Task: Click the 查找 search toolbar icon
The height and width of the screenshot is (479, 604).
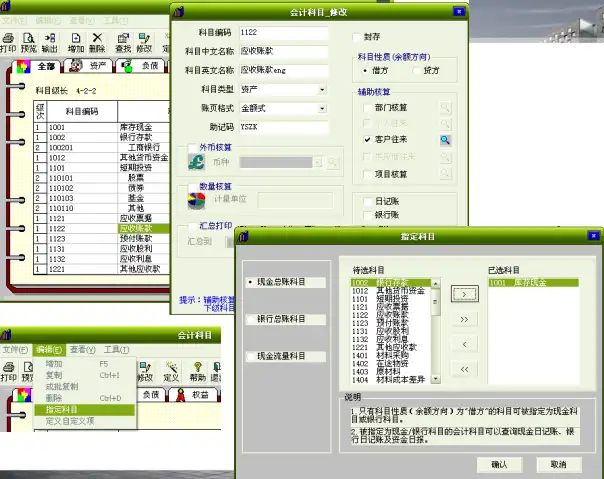Action: (x=123, y=42)
